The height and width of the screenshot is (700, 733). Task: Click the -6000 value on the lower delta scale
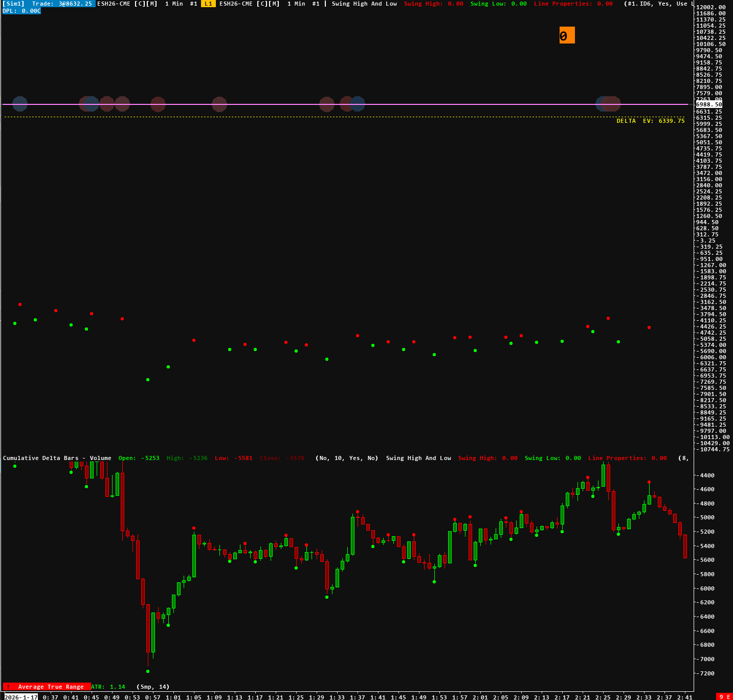pyautogui.click(x=705, y=588)
